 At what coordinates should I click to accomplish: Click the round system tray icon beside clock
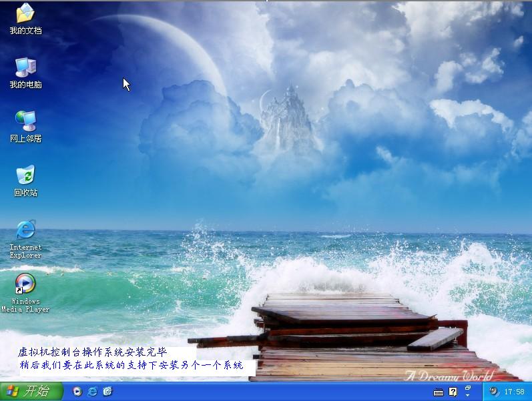coord(494,392)
